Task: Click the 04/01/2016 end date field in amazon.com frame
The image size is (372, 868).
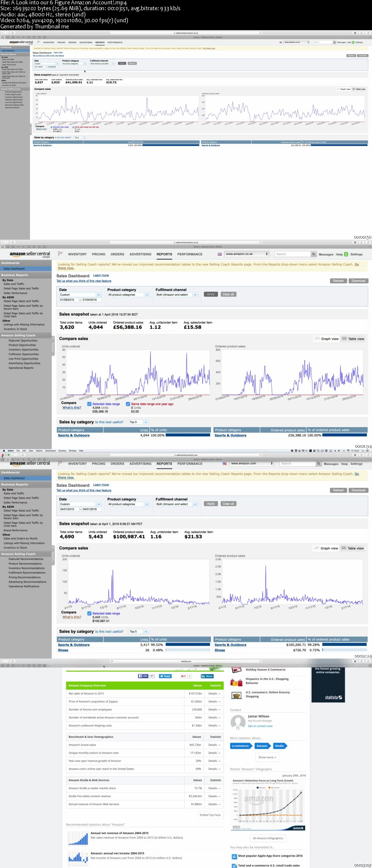Action: (x=92, y=509)
